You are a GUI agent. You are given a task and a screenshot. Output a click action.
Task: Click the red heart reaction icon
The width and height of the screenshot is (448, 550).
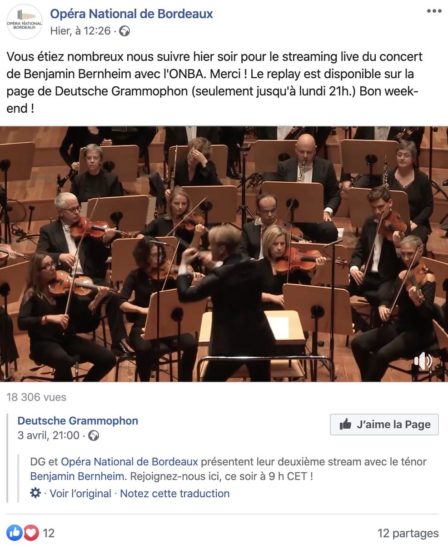click(x=31, y=533)
